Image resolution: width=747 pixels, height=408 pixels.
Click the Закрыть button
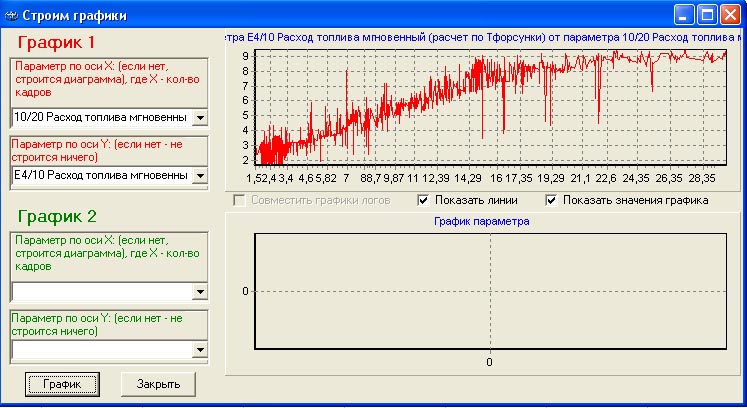pos(158,384)
